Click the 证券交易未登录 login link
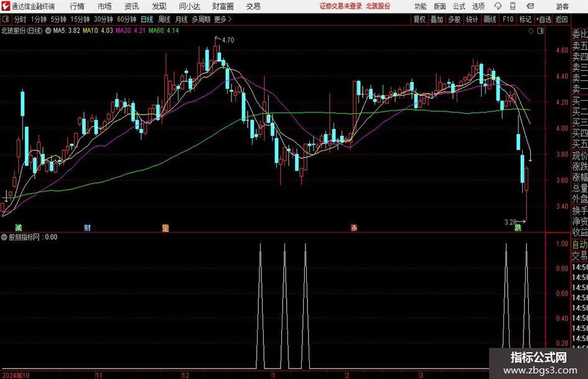Viewport: 588px width, 379px height. point(340,6)
